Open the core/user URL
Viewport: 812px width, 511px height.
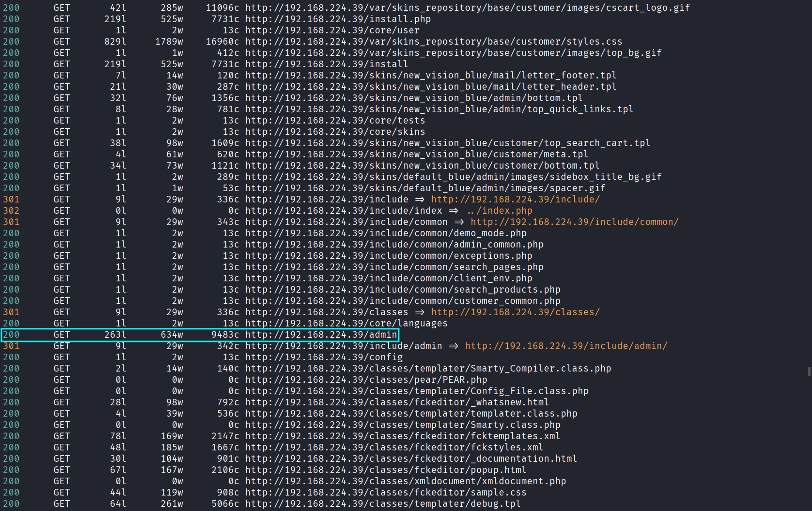332,31
